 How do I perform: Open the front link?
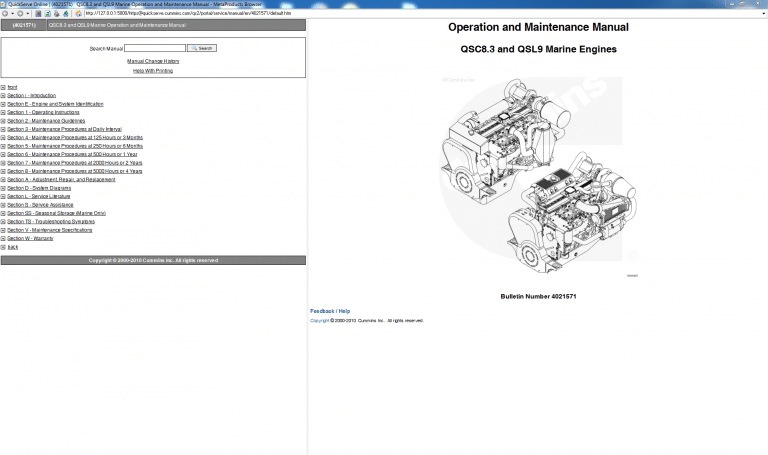point(12,87)
